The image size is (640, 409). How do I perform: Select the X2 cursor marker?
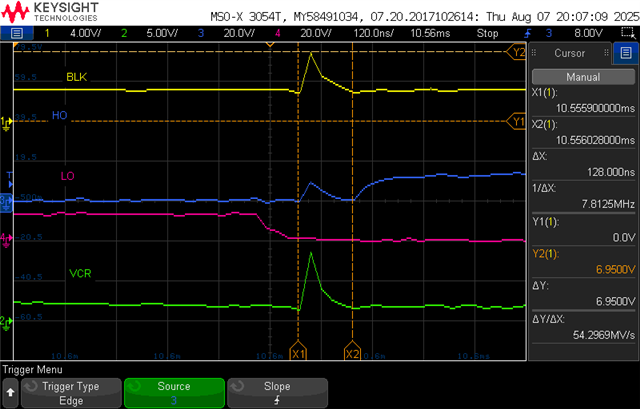(352, 352)
